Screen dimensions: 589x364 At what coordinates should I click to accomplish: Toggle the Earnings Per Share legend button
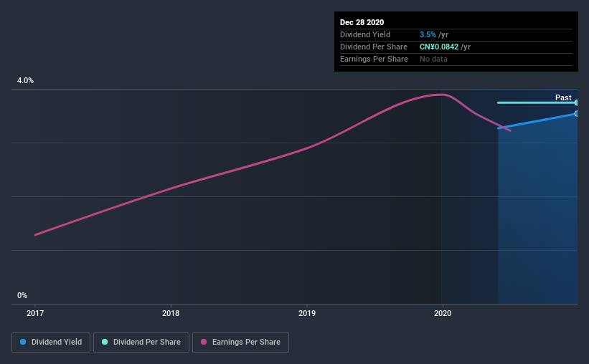point(240,343)
